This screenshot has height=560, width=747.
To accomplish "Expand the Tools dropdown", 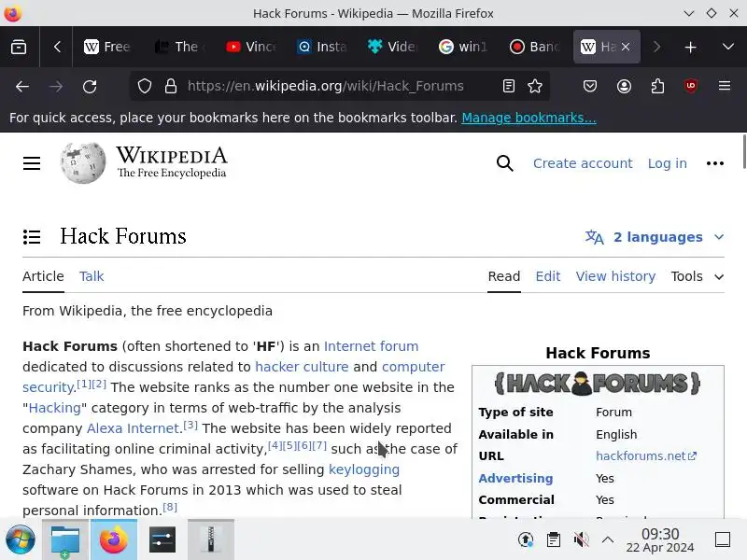I will click(698, 276).
